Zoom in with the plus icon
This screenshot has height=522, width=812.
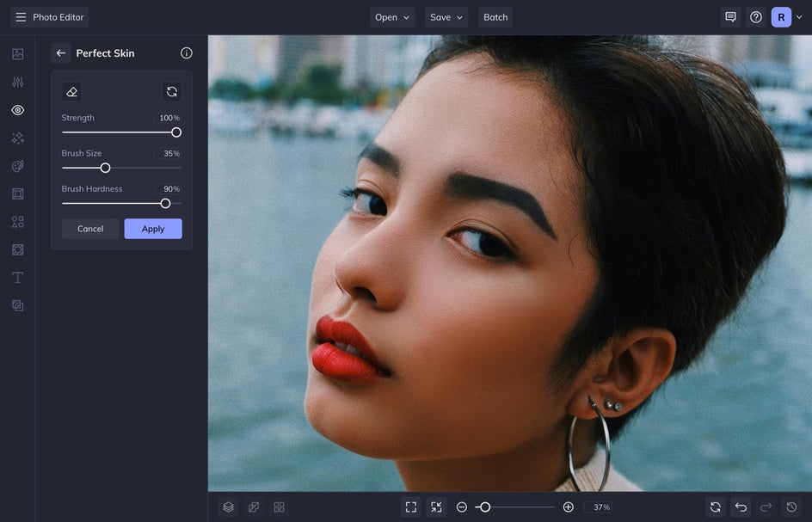(x=568, y=507)
